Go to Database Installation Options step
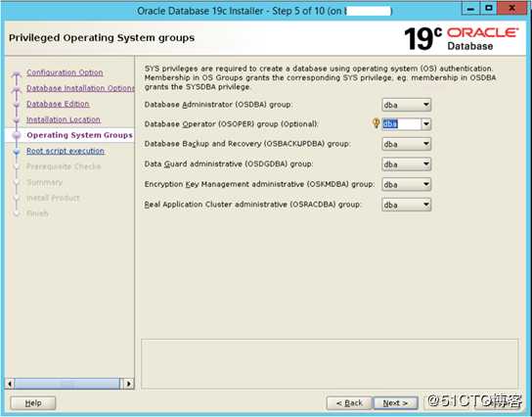Viewport: 532px width, 417px height. pos(80,88)
